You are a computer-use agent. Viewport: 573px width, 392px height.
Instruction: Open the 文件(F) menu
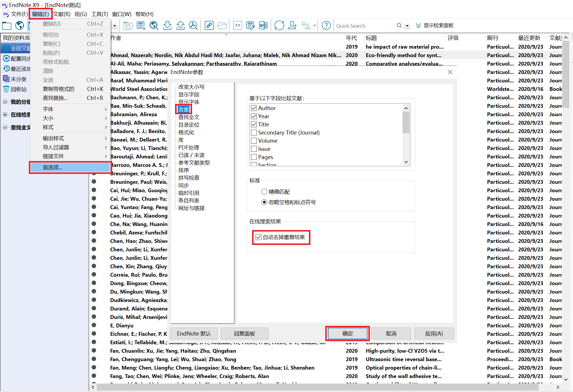tap(19, 14)
